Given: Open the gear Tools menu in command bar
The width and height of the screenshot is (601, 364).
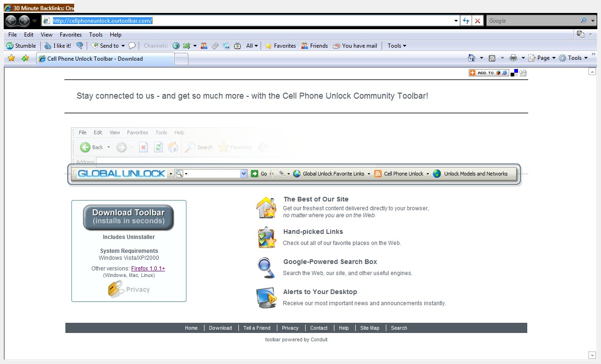Looking at the screenshot, I should (x=573, y=58).
